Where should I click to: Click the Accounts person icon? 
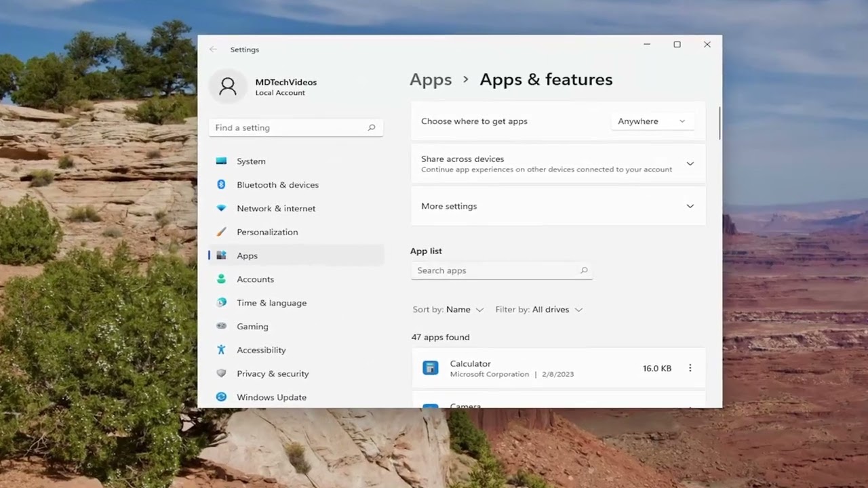pyautogui.click(x=221, y=279)
